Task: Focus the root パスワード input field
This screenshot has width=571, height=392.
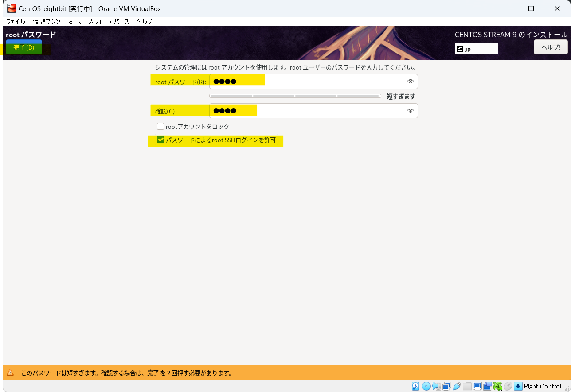Action: pos(313,82)
